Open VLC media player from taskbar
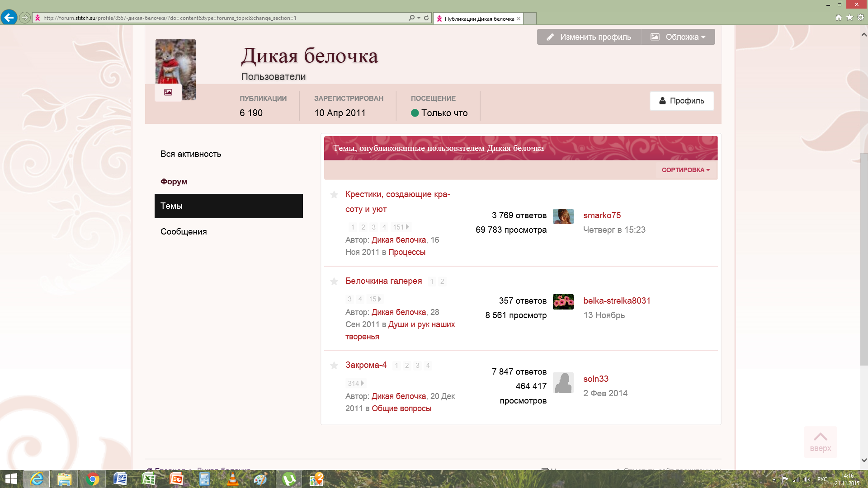 click(x=232, y=479)
